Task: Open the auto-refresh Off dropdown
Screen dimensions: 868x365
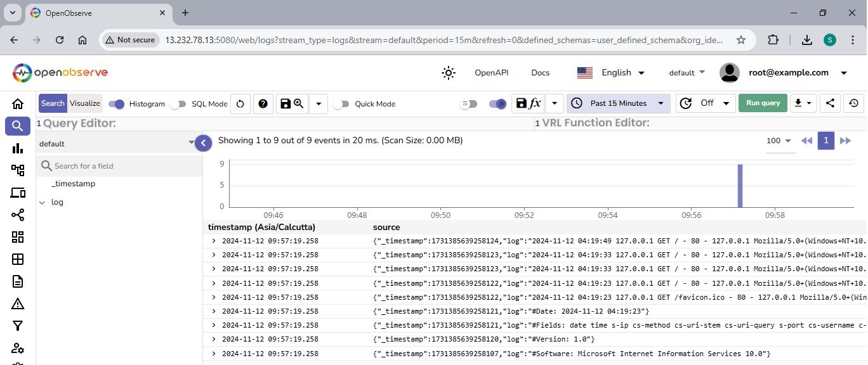Action: (x=706, y=103)
